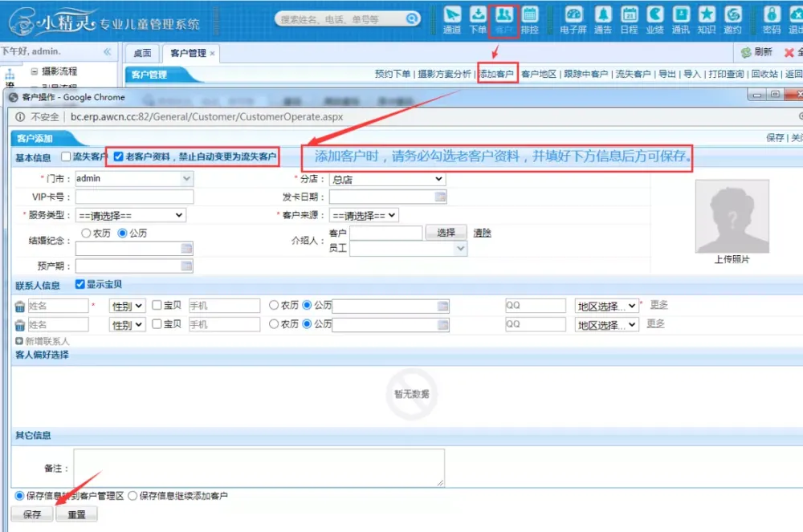This screenshot has height=532, width=803.
Task: Click the 通告 bell icon
Action: point(602,18)
